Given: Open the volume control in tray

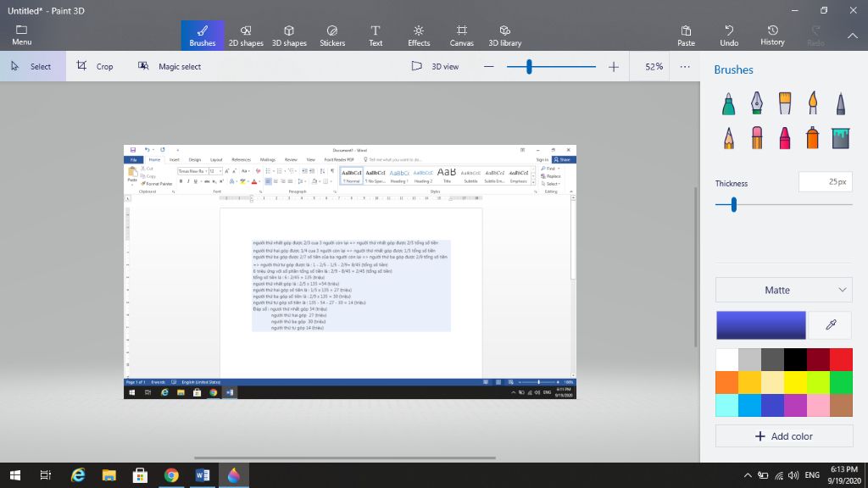Looking at the screenshot, I should coord(793,475).
